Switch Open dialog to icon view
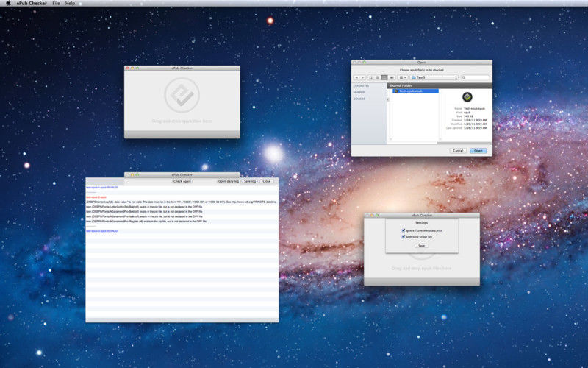The image size is (588, 368). pyautogui.click(x=371, y=77)
